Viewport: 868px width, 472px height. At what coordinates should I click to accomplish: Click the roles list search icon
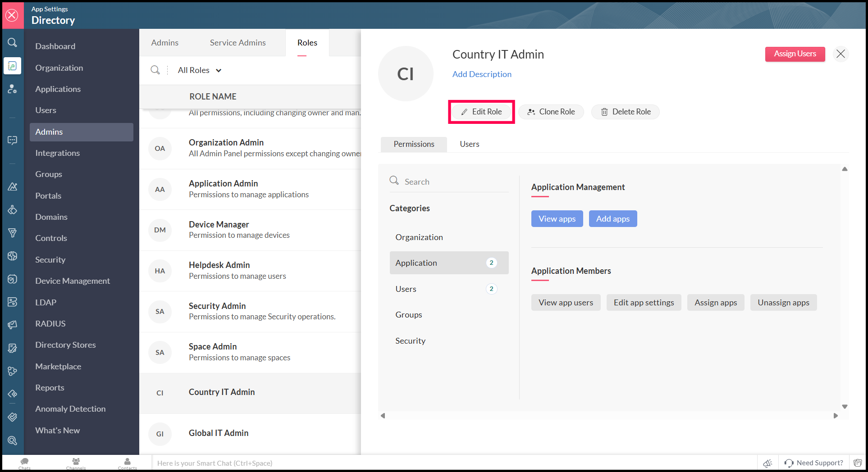tap(155, 70)
